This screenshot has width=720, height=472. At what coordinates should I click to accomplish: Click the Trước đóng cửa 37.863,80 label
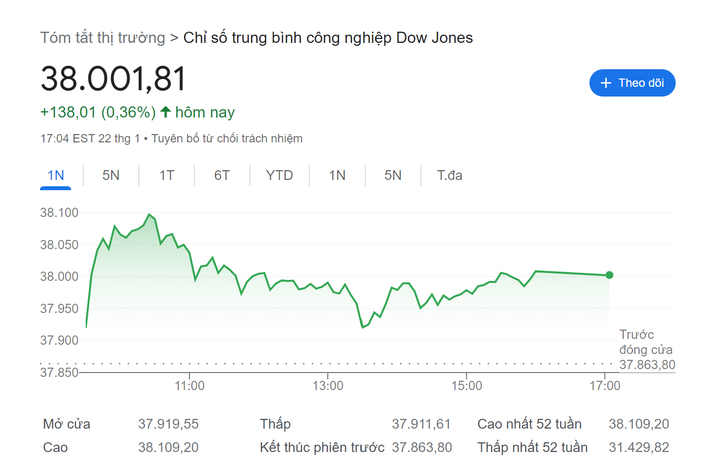tap(647, 350)
